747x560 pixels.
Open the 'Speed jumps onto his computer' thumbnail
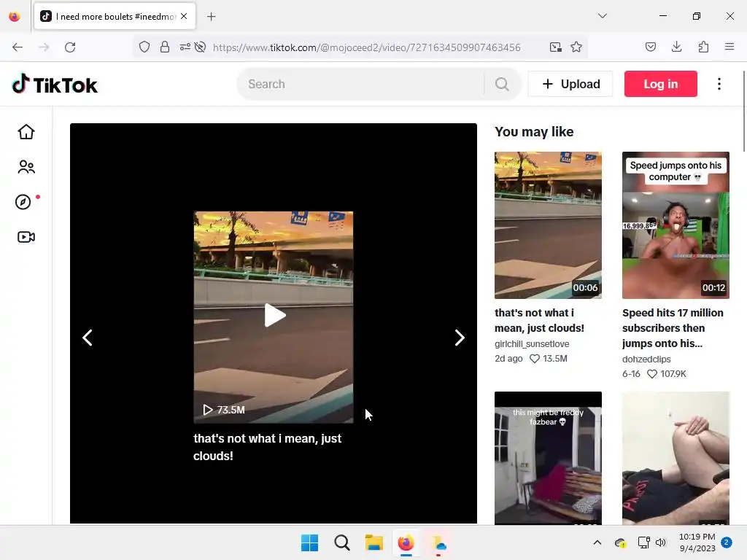tap(676, 225)
